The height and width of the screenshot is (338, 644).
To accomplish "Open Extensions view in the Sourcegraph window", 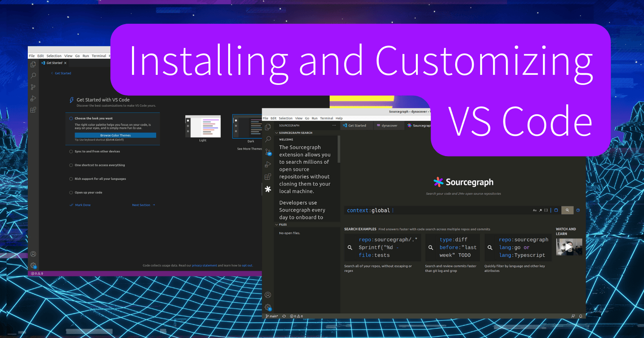I will tap(268, 177).
